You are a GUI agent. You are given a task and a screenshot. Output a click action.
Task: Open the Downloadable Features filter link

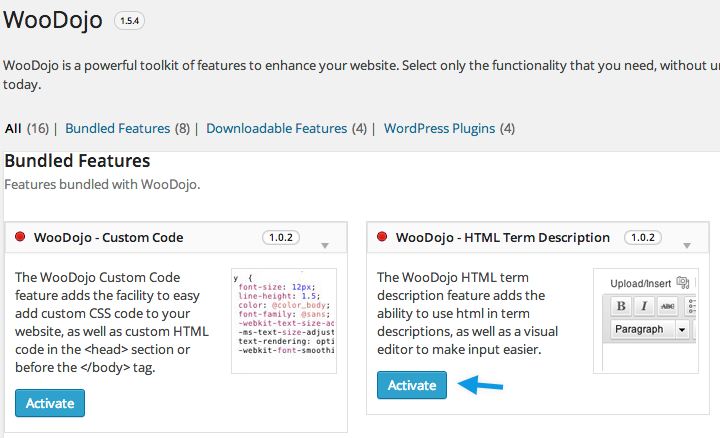click(x=276, y=129)
